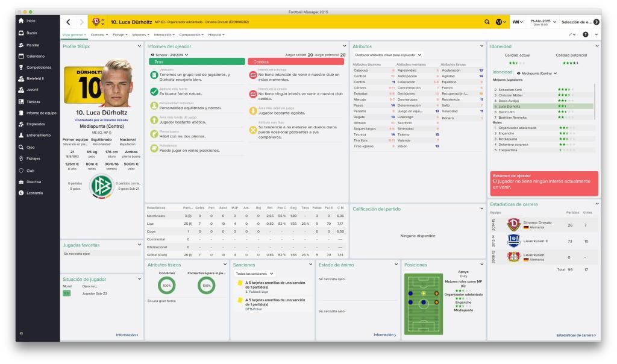Image resolution: width=617 pixels, height=364 pixels.
Task: Select Christian Müller in Mejores jugadores
Action: pyautogui.click(x=543, y=95)
